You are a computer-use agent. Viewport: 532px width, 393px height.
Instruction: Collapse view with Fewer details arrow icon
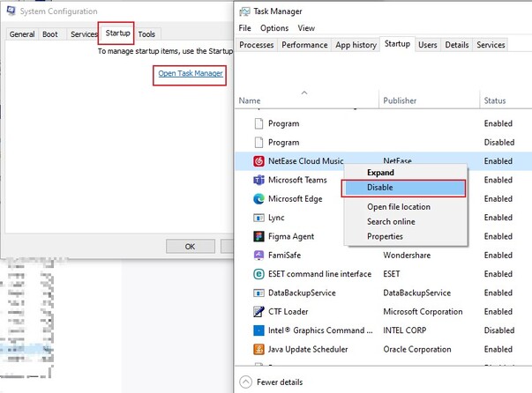tap(245, 382)
